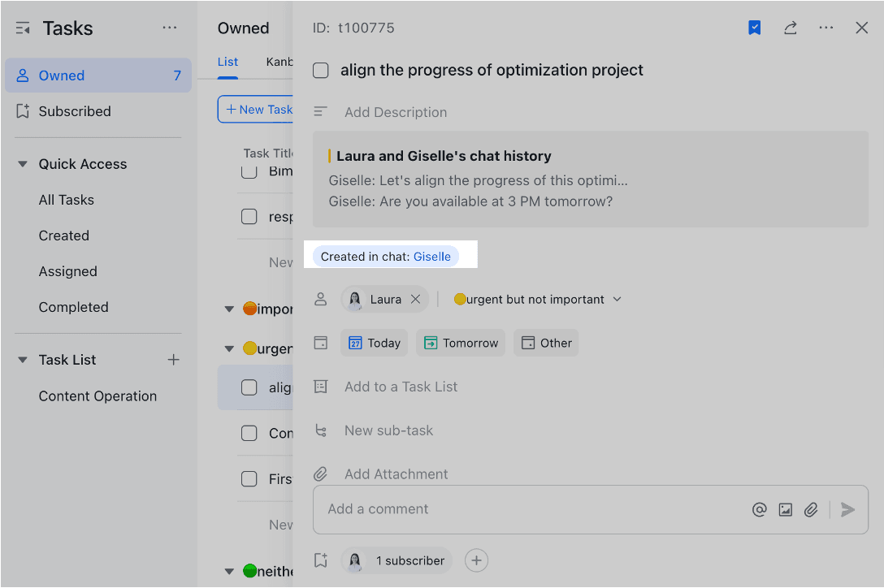Collapse the Quick Access section
884x588 pixels.
pos(22,163)
